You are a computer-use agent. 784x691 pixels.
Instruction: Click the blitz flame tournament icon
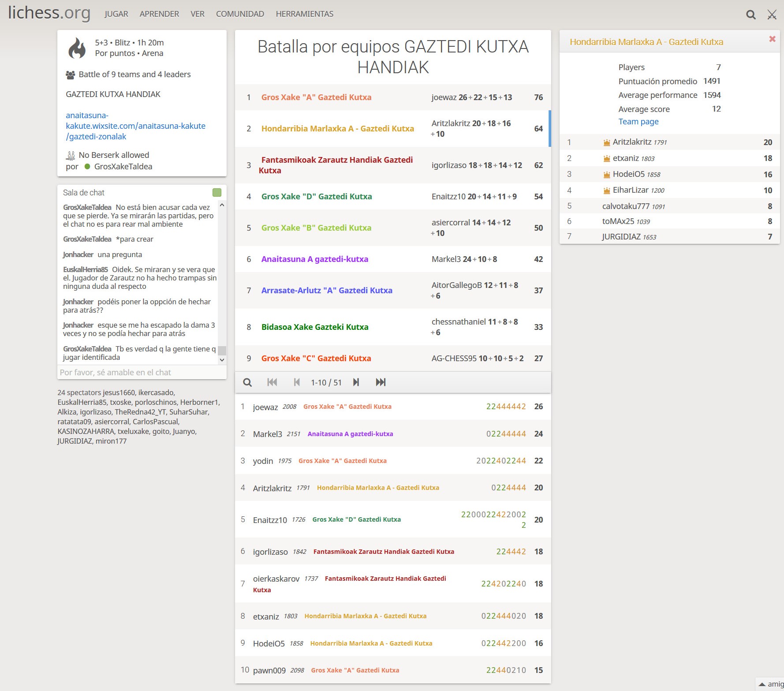[x=77, y=48]
